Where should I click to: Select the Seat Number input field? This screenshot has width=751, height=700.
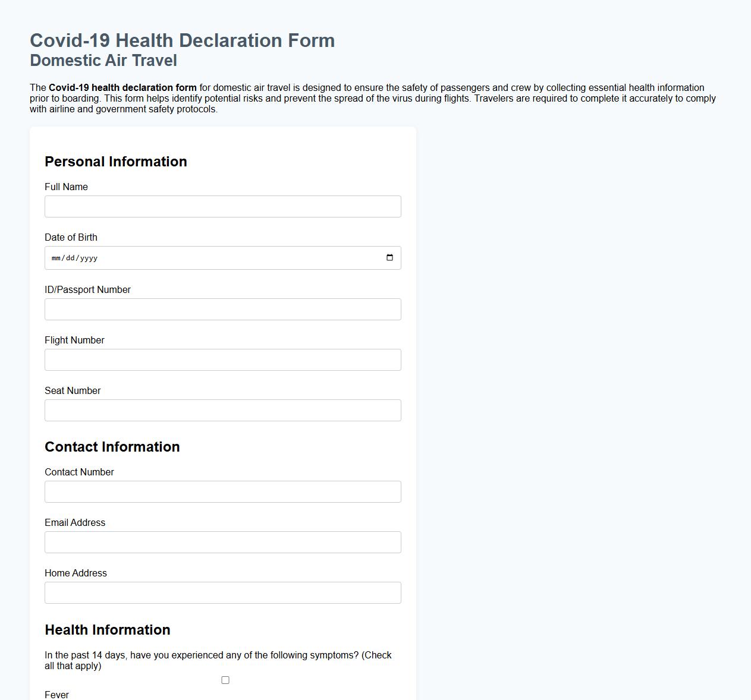coord(222,410)
